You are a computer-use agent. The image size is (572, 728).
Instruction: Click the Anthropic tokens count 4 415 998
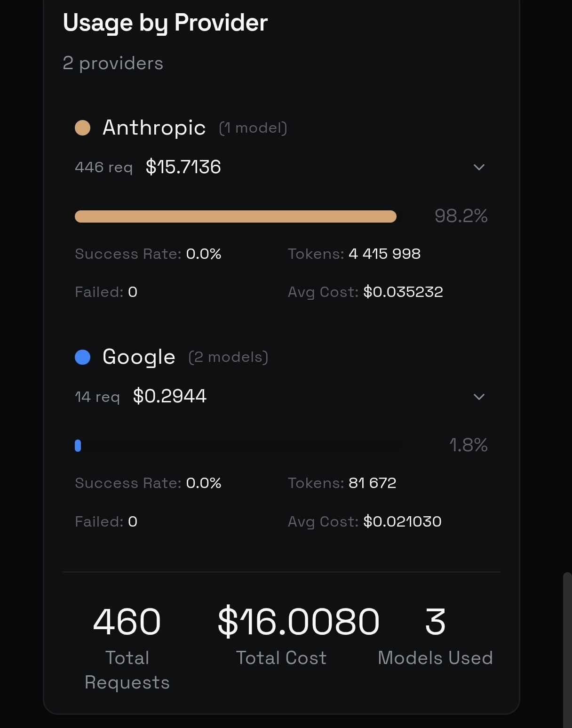click(384, 254)
